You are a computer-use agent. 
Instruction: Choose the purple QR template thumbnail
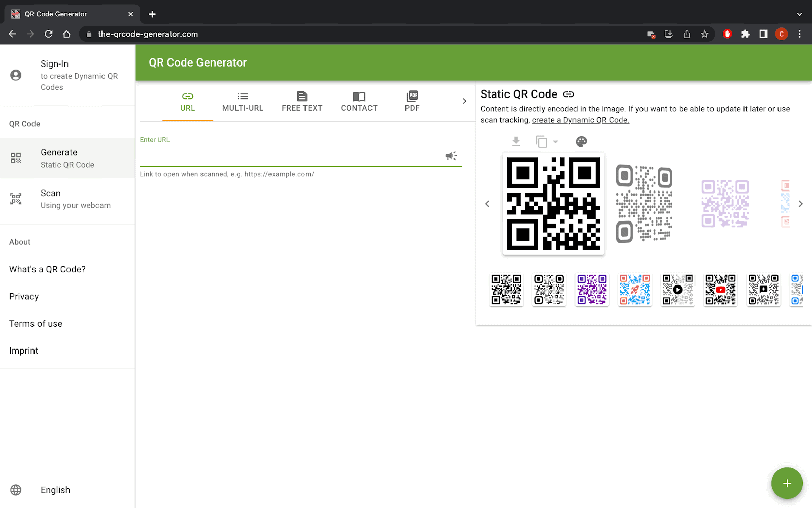point(592,290)
